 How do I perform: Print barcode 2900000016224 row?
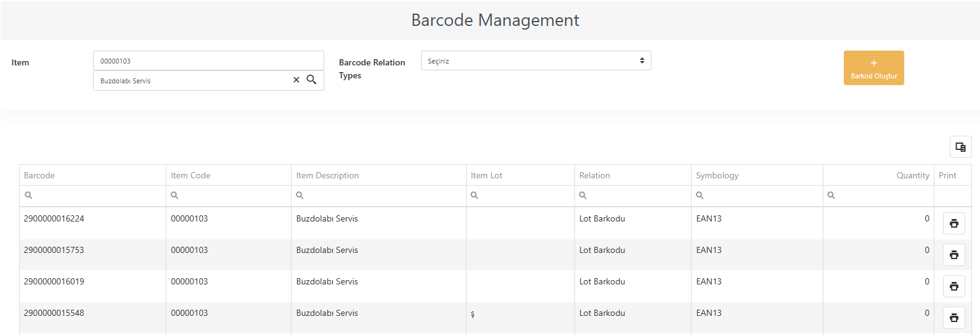click(953, 223)
